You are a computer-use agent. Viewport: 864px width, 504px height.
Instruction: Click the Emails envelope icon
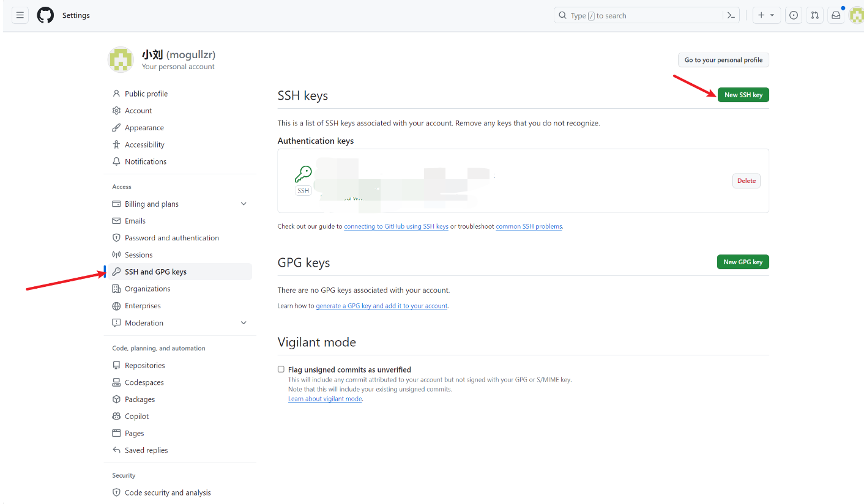(116, 221)
